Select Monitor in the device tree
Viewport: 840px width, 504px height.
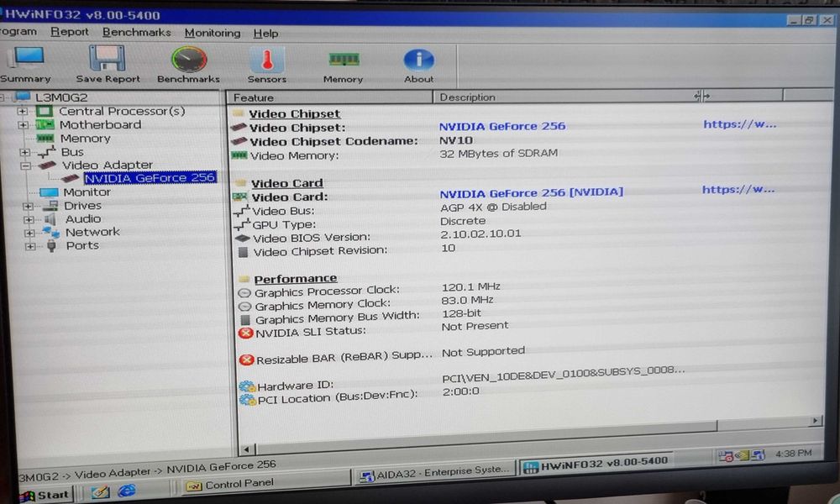coord(87,192)
